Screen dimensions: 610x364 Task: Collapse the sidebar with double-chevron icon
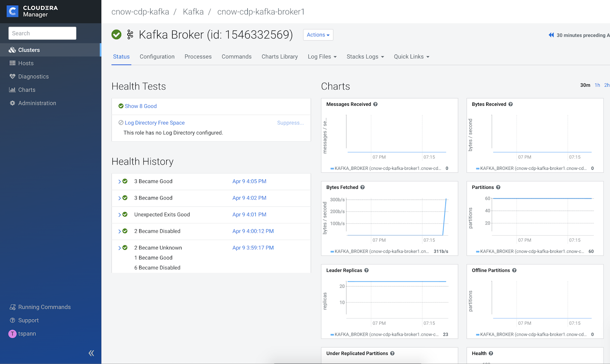point(91,353)
